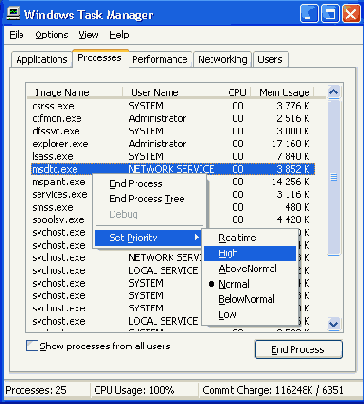The width and height of the screenshot is (364, 404).
Task: Click Processes: 25 in status bar
Action: [36, 390]
